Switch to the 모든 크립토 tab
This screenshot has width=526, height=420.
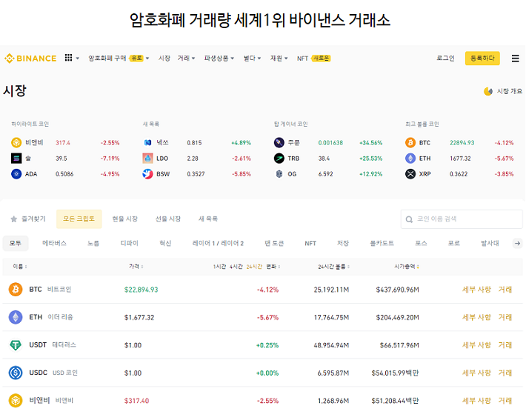pyautogui.click(x=79, y=219)
